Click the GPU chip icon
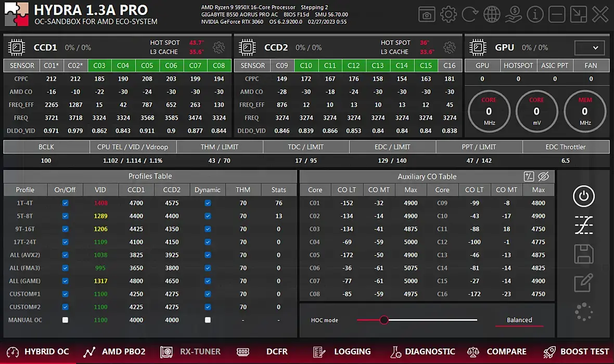Screen dimensions: 614x364 [478, 47]
